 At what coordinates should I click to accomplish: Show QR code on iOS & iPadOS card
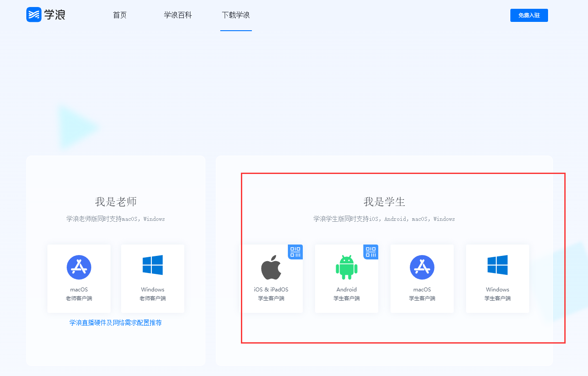295,252
